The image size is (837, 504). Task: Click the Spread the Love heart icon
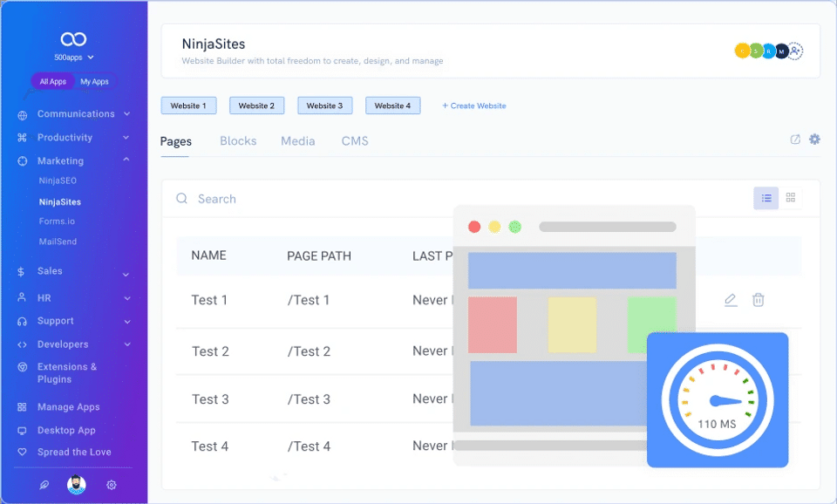pos(22,452)
